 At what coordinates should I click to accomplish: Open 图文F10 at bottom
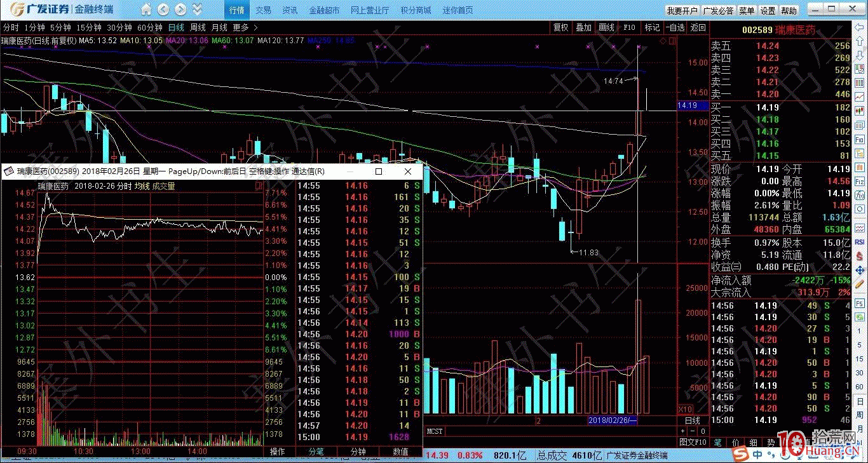(693, 442)
